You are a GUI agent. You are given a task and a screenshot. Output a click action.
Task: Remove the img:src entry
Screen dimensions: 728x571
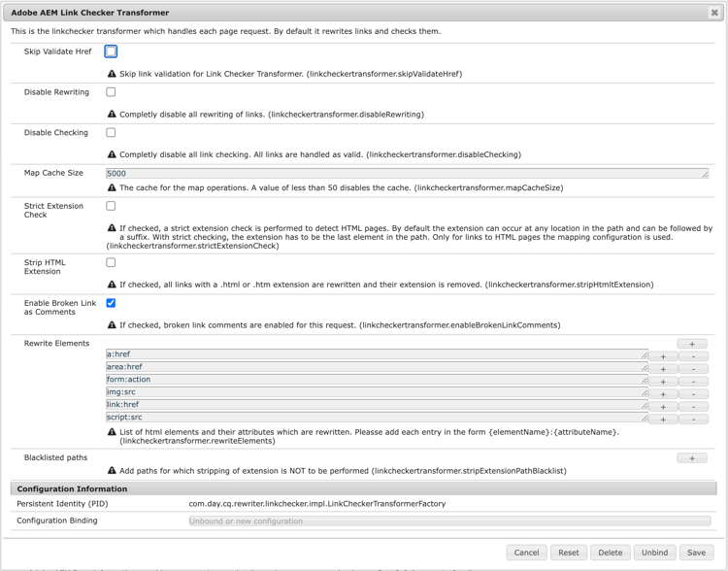(x=693, y=394)
